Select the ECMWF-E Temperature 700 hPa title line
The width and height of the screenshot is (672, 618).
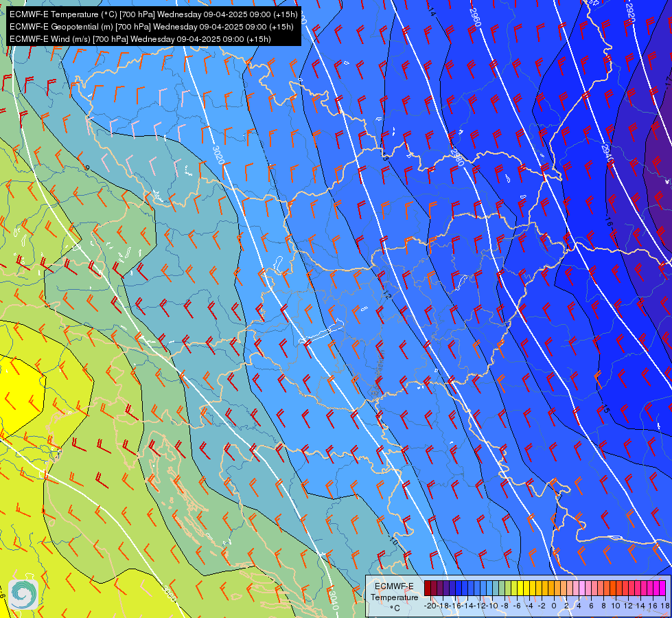coord(154,14)
